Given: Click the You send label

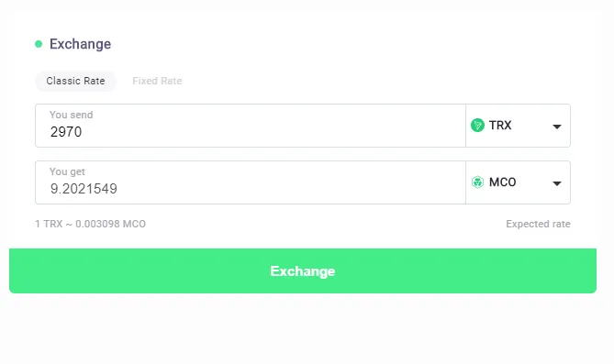Looking at the screenshot, I should click(72, 115).
